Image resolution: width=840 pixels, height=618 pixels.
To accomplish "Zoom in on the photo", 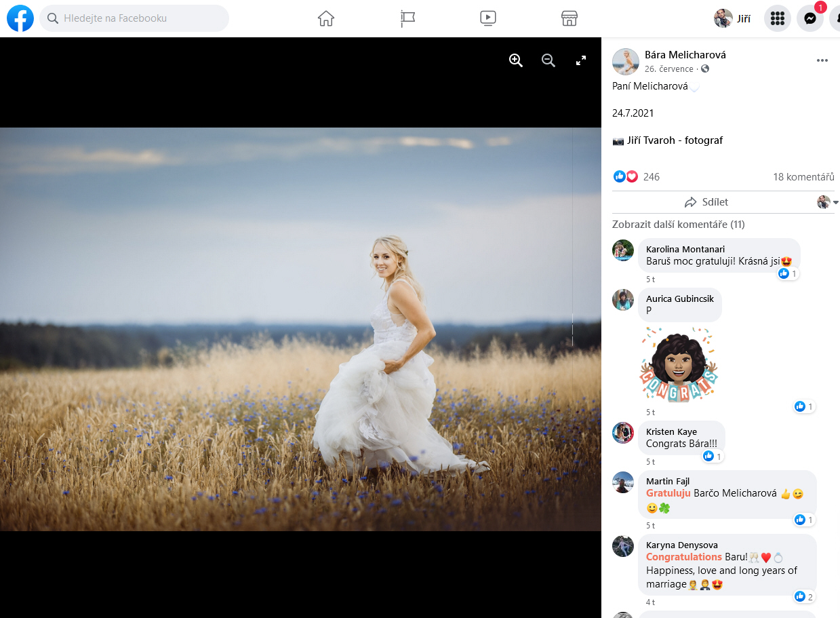I will (516, 60).
